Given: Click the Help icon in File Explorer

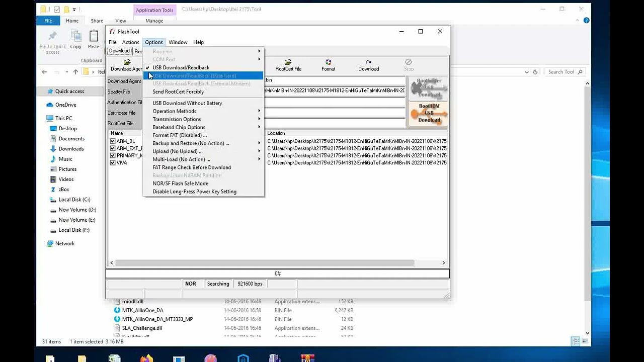Looking at the screenshot, I should (586, 21).
